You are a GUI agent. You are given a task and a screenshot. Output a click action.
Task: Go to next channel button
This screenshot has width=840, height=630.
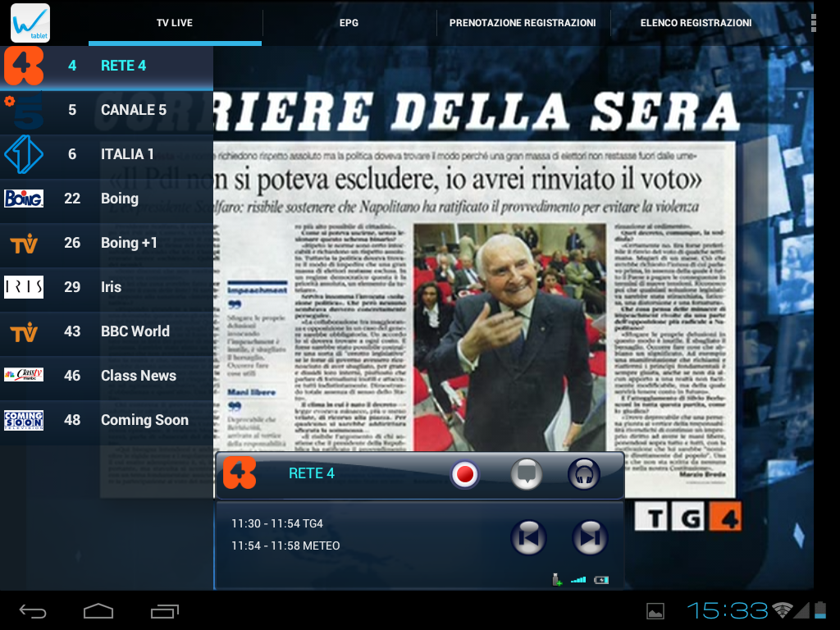point(590,537)
